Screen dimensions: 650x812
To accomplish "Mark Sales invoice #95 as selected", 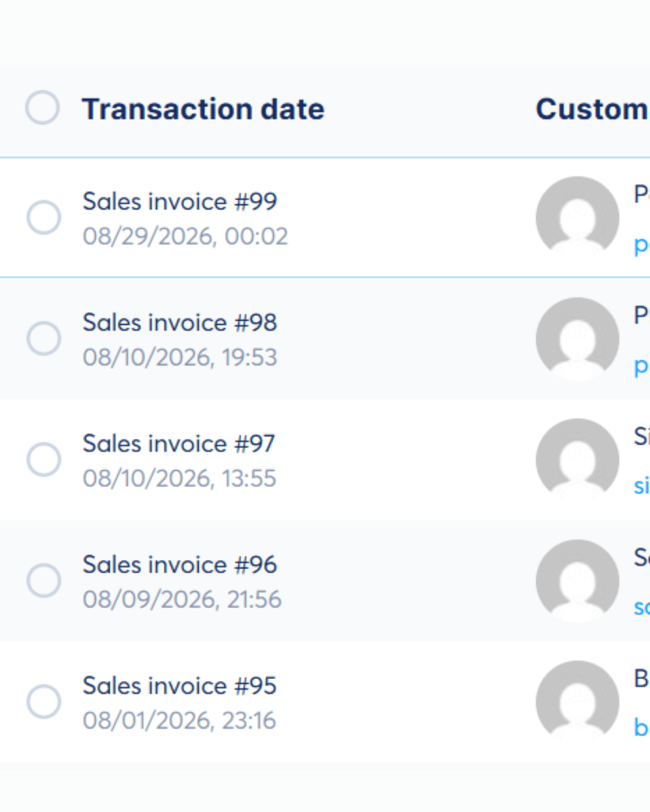I will pos(43,701).
